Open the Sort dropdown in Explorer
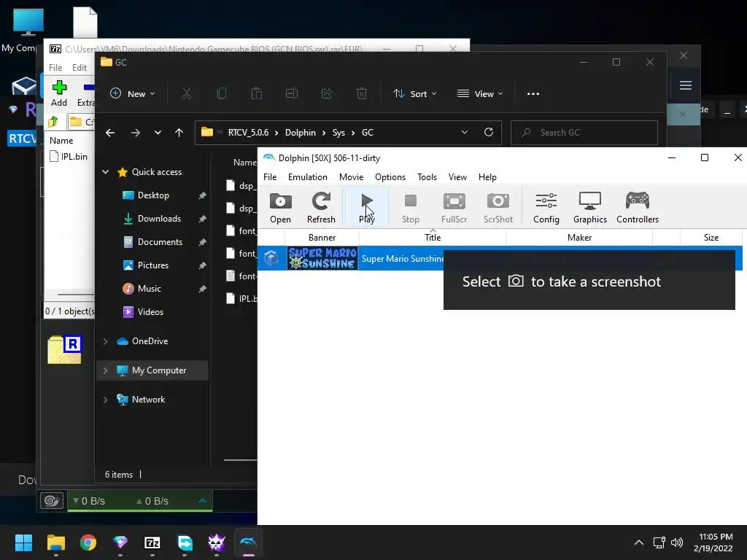Image resolution: width=747 pixels, height=560 pixels. pyautogui.click(x=414, y=94)
